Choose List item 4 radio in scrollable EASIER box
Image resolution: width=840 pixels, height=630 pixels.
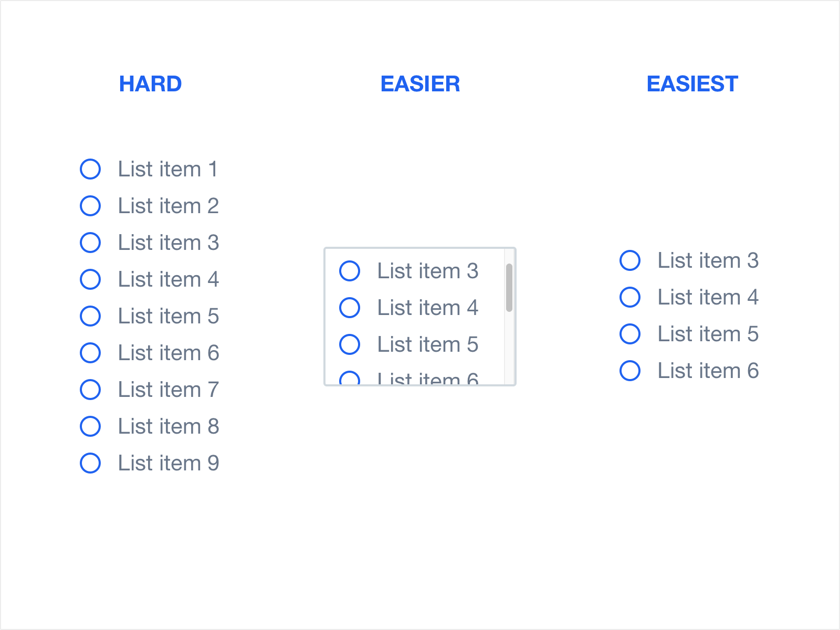point(350,308)
